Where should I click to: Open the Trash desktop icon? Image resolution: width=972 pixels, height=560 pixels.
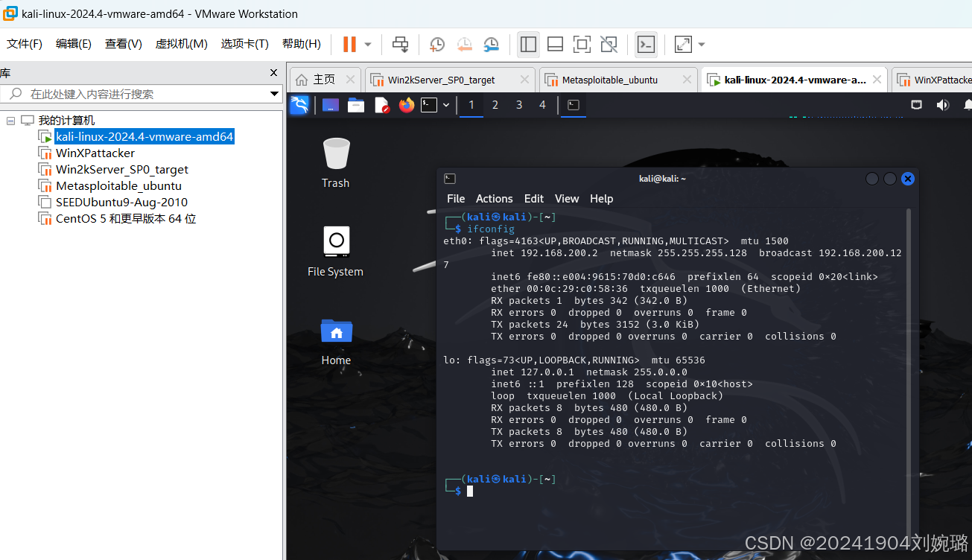pos(336,163)
